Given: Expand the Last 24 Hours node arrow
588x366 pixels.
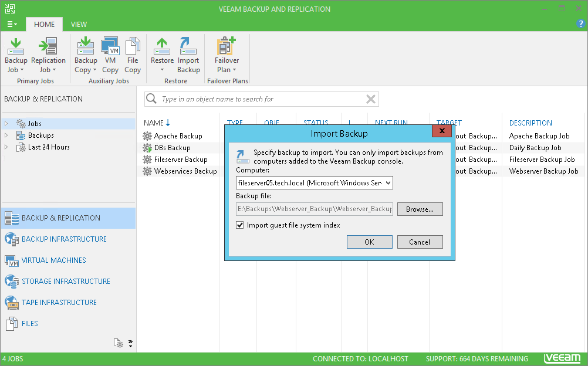Looking at the screenshot, I should [x=6, y=147].
